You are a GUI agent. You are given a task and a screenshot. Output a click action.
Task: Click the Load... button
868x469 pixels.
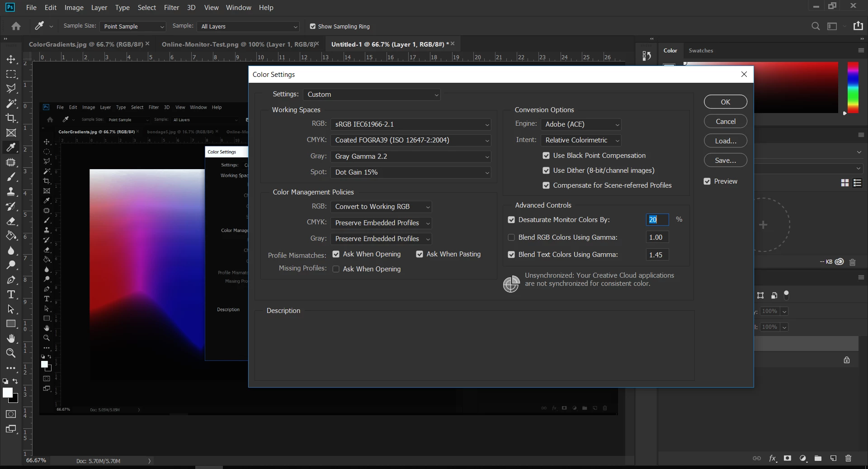click(x=726, y=141)
